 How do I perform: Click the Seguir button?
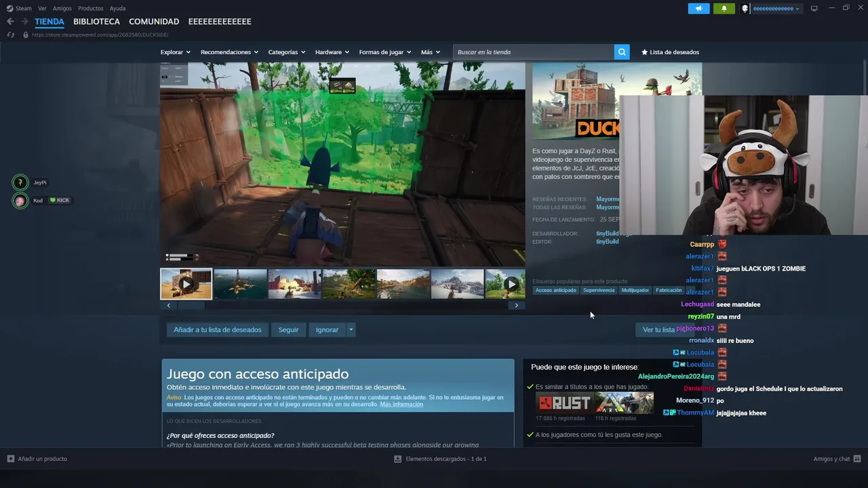point(288,329)
